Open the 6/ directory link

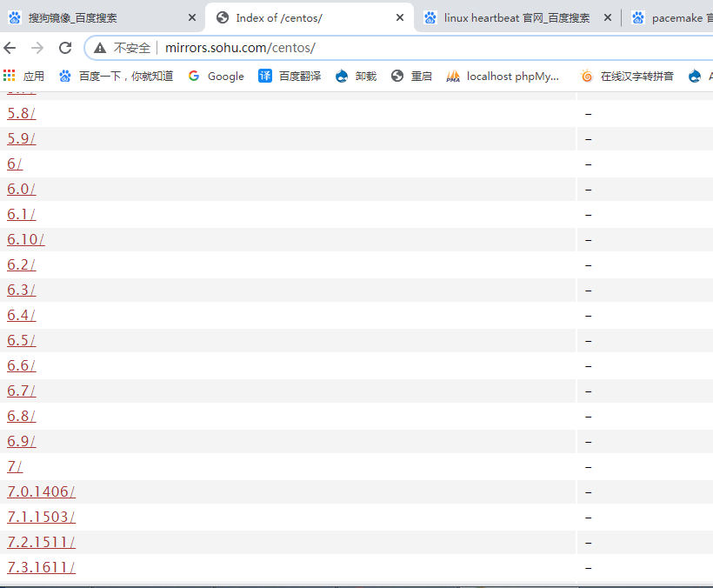15,164
